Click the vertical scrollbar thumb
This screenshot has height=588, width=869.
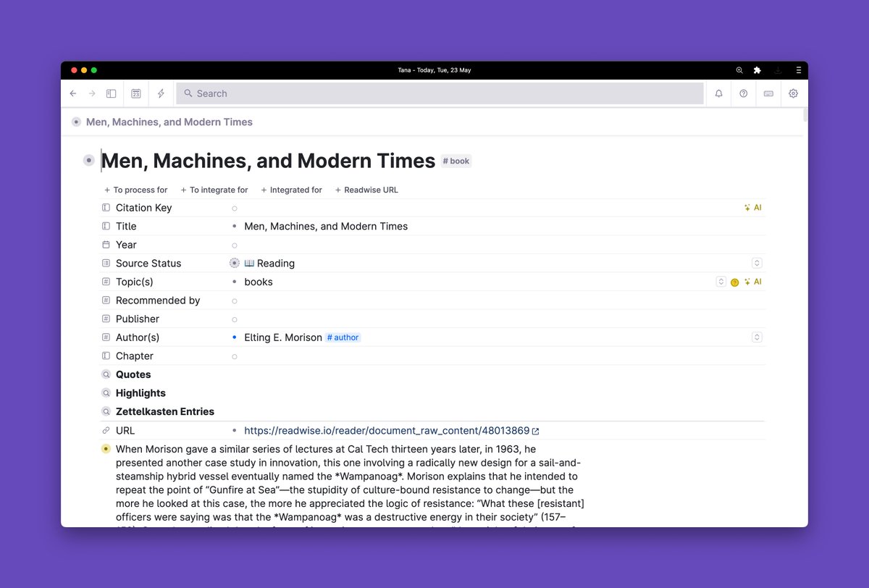[805, 114]
